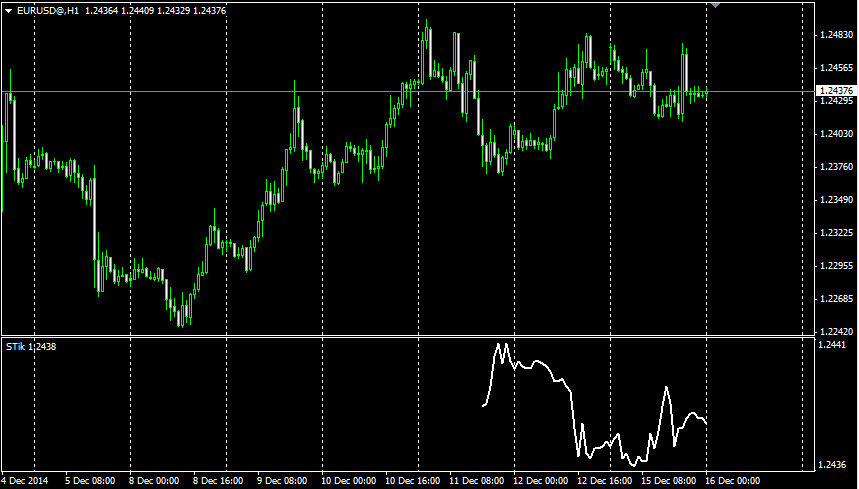Click the 1.23490 price scale label

pos(837,200)
